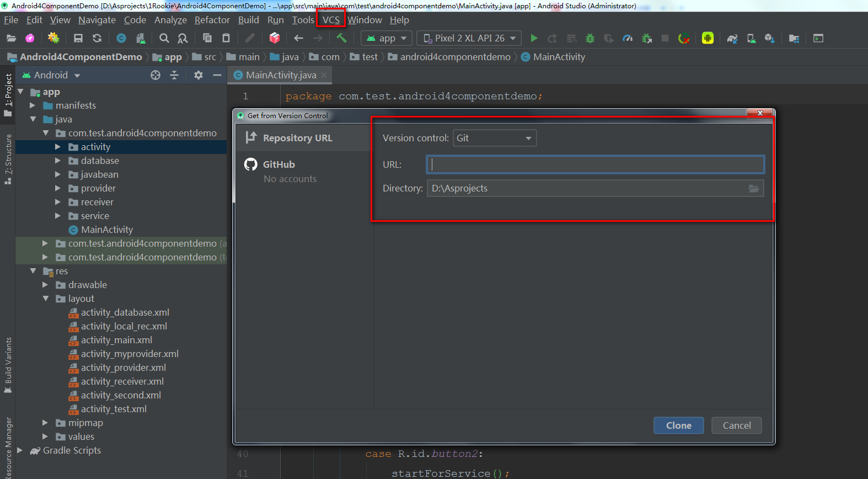868x479 pixels.
Task: Click the Replace icon in toolbar
Action: [183, 38]
